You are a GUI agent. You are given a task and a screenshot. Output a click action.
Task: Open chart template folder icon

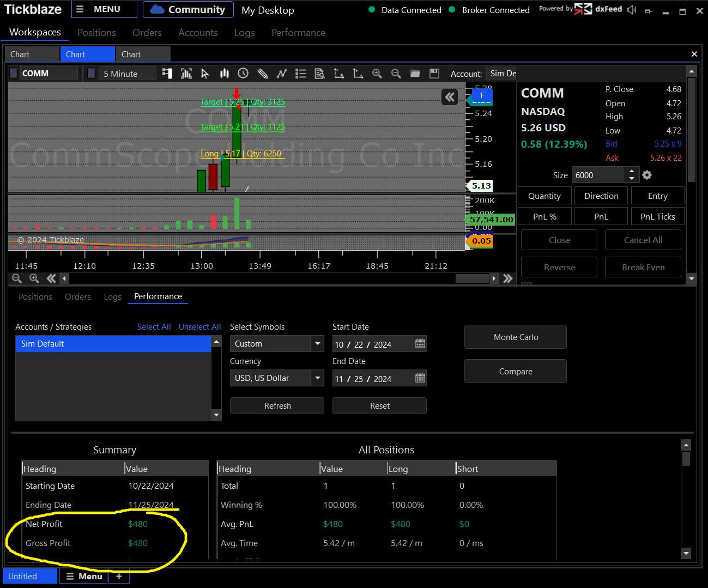pos(415,74)
